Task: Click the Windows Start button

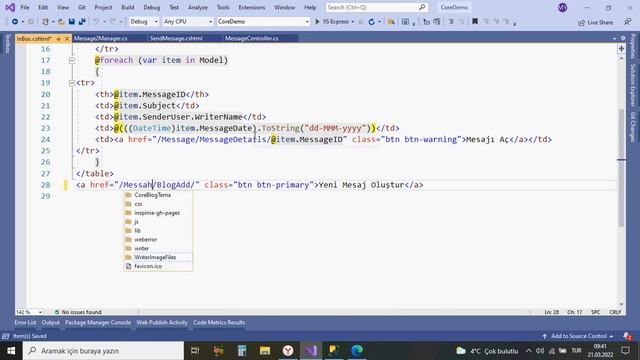Action: (11, 351)
